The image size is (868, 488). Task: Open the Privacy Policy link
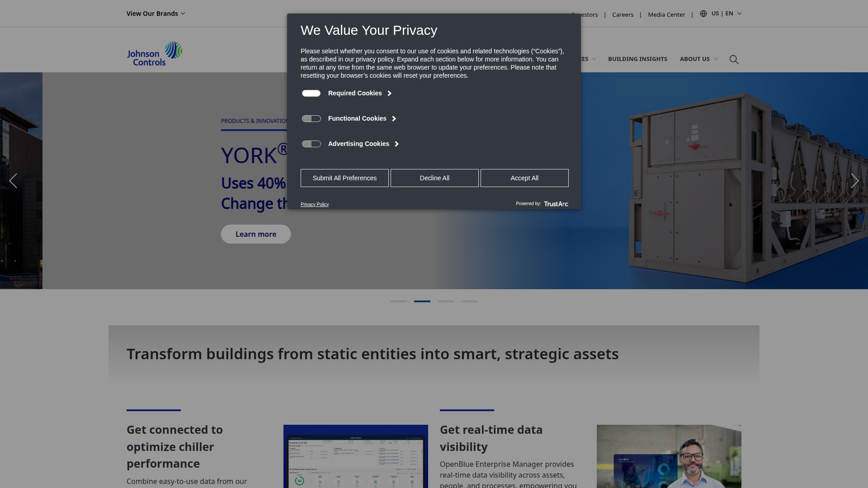[314, 204]
